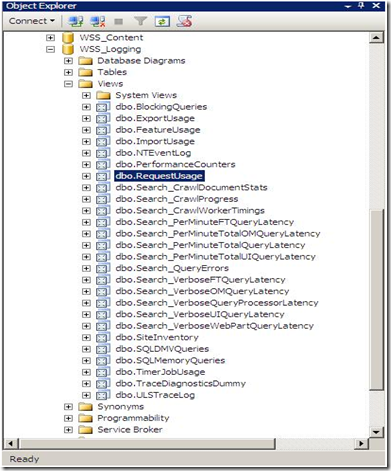Click the Stop toolbar icon
The height and width of the screenshot is (471, 391).
click(119, 22)
